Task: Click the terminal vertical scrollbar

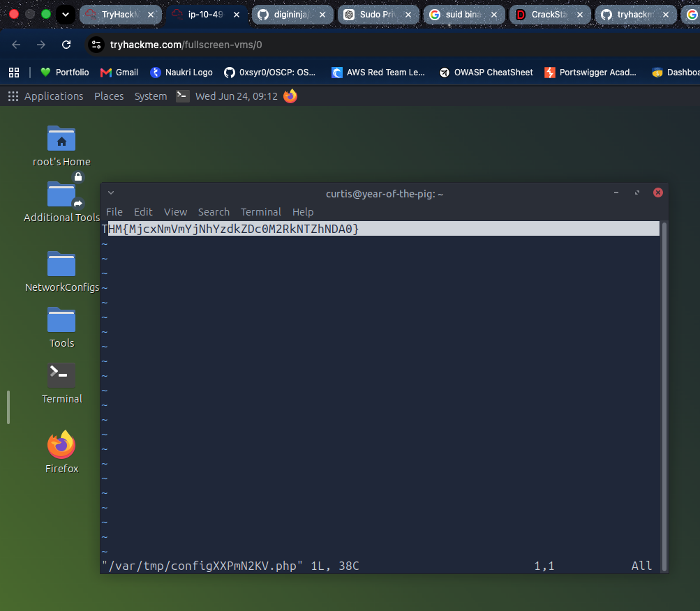Action: 664,396
